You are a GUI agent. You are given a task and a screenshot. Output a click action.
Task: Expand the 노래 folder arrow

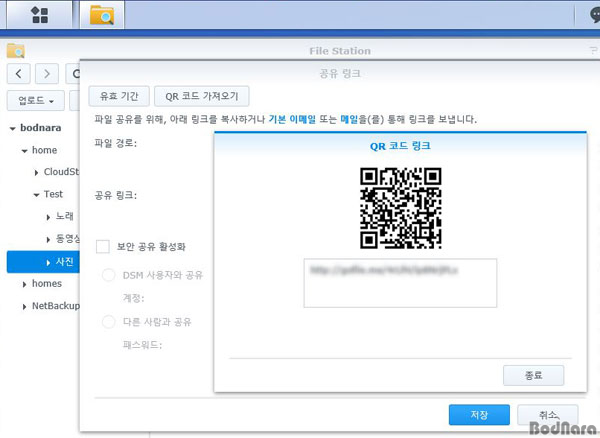pyautogui.click(x=48, y=217)
